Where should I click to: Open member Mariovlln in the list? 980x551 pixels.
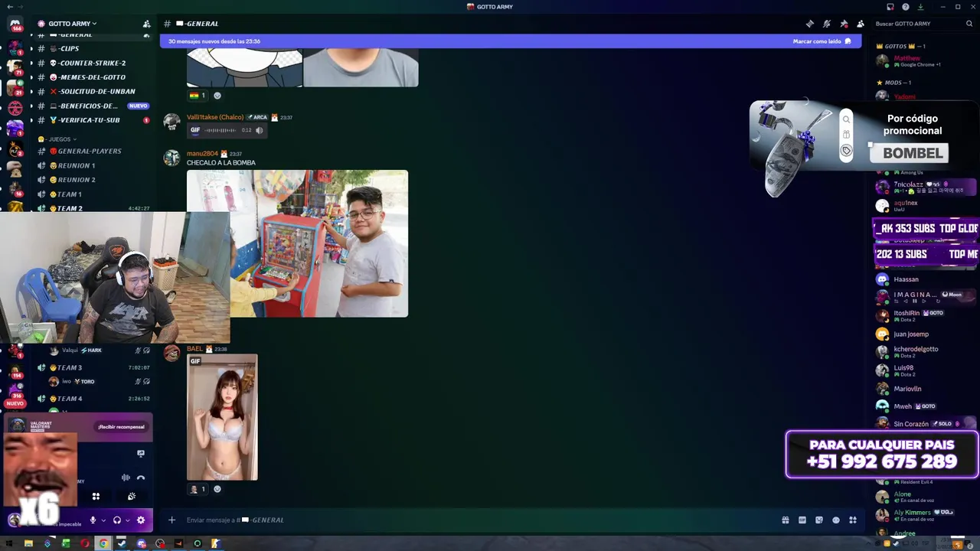pos(923,389)
